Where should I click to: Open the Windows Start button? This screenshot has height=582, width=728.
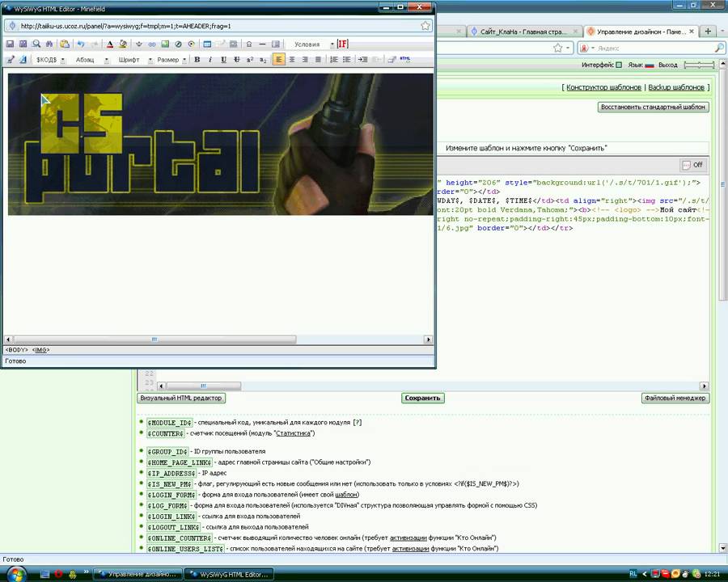(x=16, y=574)
